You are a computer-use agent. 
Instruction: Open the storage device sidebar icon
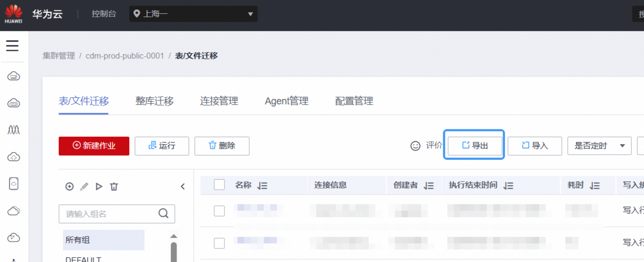(x=14, y=183)
